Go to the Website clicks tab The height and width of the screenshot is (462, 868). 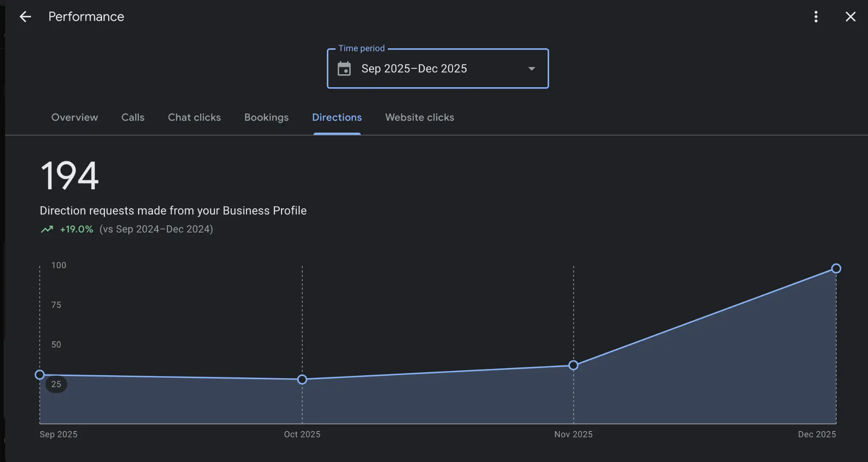tap(420, 117)
